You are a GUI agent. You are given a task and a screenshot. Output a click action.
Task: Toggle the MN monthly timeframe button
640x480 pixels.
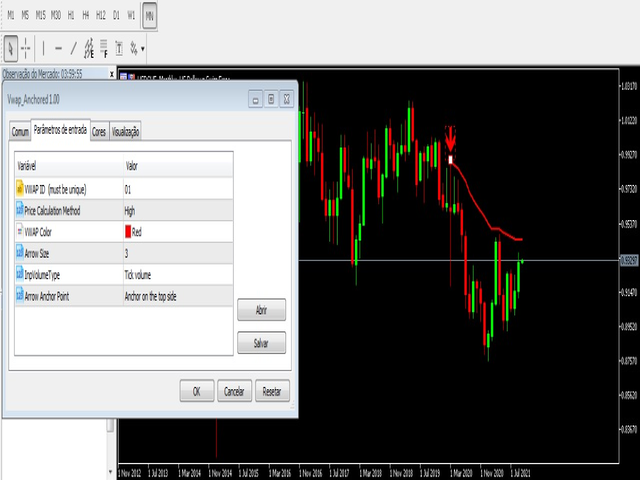pyautogui.click(x=149, y=16)
